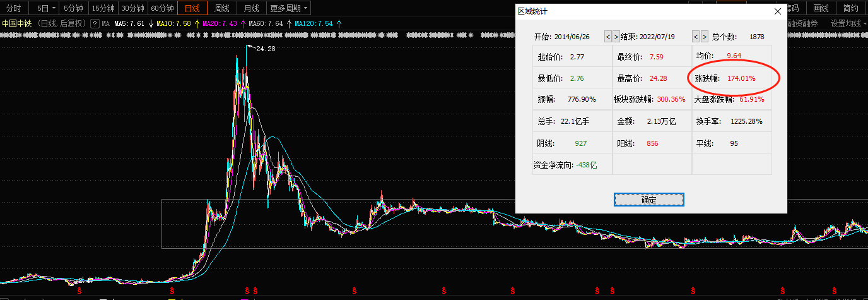Select the 月线 monthly chart tab
Viewport: 868px width, 300px height.
pyautogui.click(x=251, y=8)
